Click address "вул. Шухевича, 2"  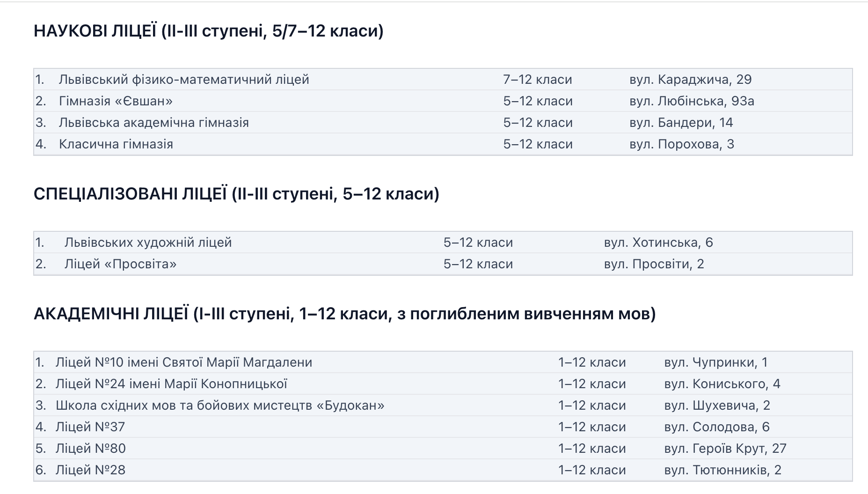(x=717, y=406)
